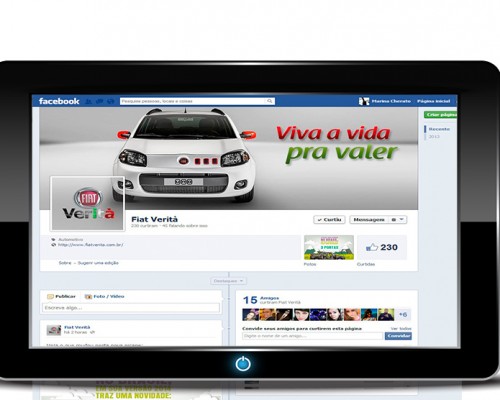Click the friend name invite field
This screenshot has height=400, width=500.
point(313,336)
